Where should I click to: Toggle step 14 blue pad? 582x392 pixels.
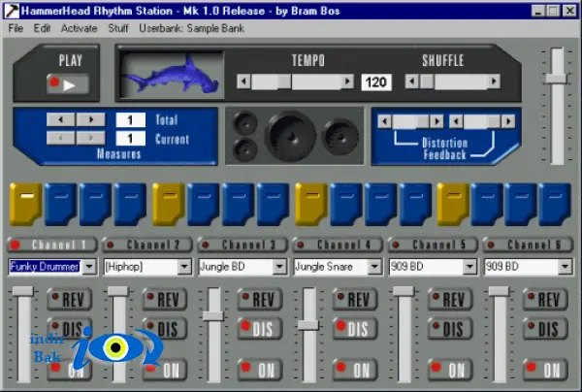tap(487, 204)
